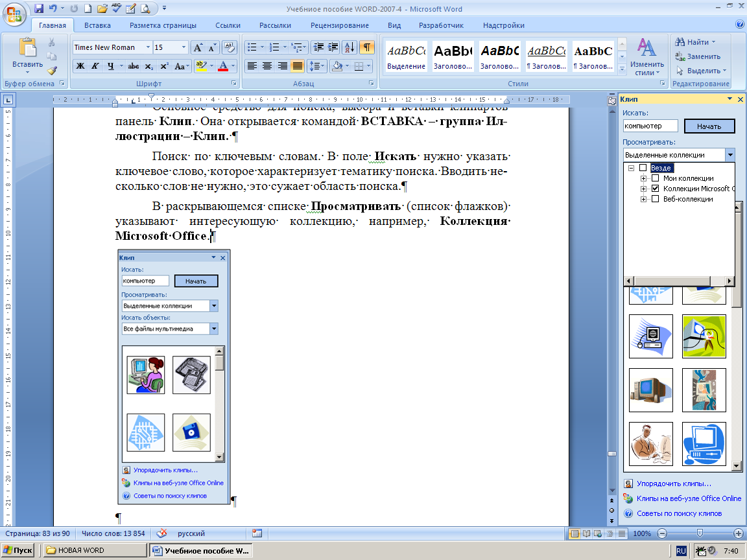The width and height of the screenshot is (747, 560).
Task: Toggle paragraph marks display
Action: coord(366,47)
